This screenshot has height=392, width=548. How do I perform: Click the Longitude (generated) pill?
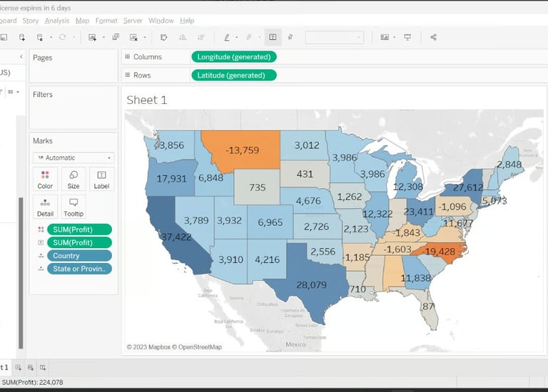234,57
